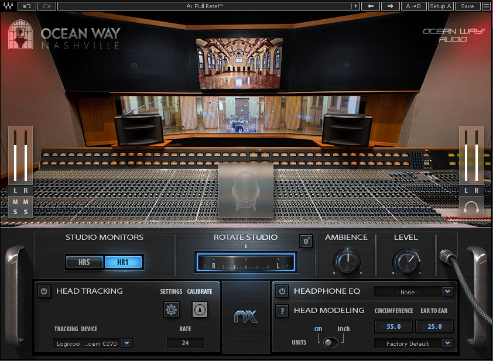Click the Ocean Way Nashville logo
The height and width of the screenshot is (361, 493).
(64, 34)
